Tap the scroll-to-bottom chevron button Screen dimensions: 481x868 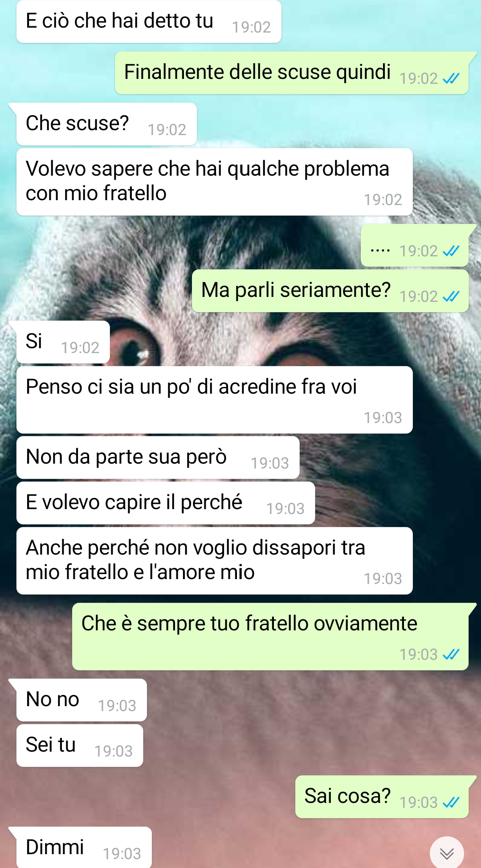(x=447, y=853)
